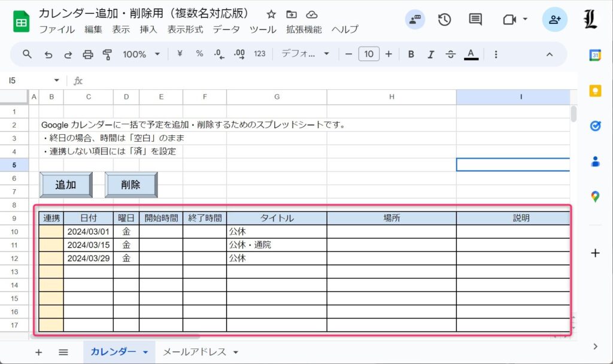Expand the font family dropdown
Image resolution: width=613 pixels, height=364 pixels.
[x=305, y=54]
